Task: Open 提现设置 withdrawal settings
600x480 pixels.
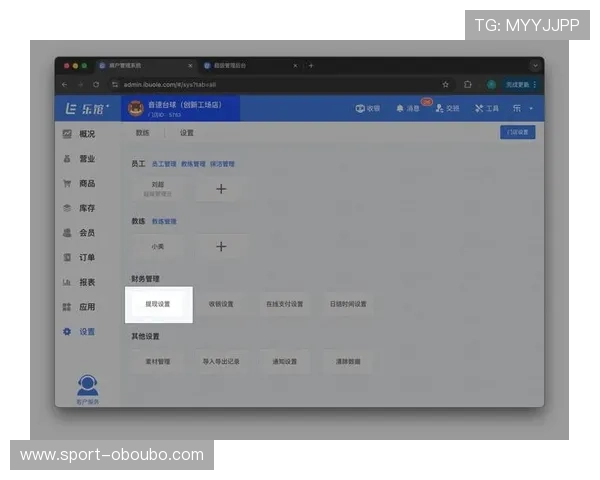Action: coord(159,305)
